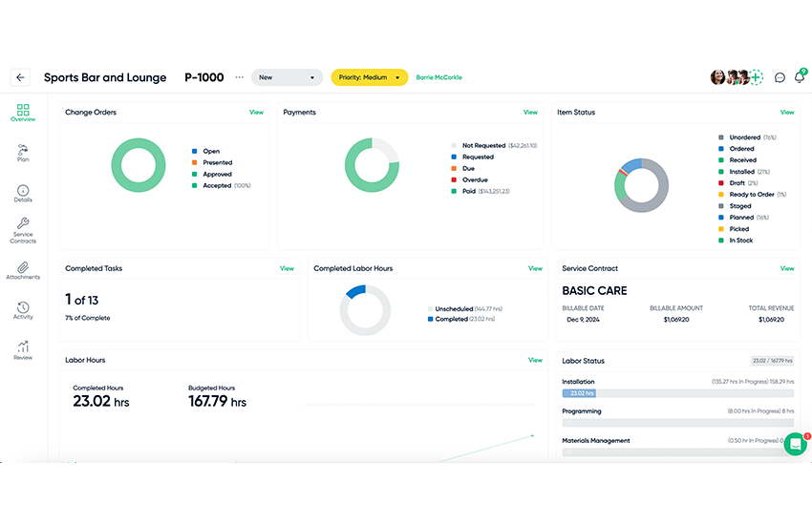
Task: Expand the Priority: Medium dropdown
Action: tap(370, 77)
